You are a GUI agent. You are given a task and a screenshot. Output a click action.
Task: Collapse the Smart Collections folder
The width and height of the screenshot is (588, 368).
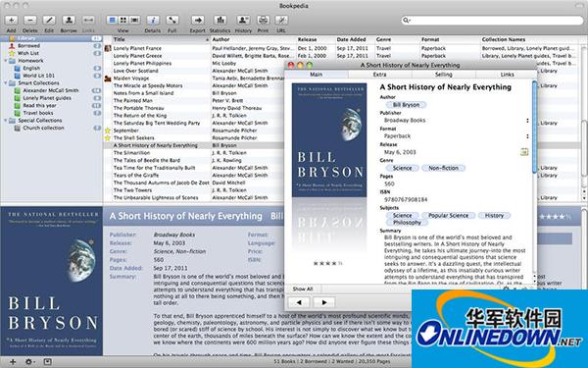pyautogui.click(x=6, y=83)
